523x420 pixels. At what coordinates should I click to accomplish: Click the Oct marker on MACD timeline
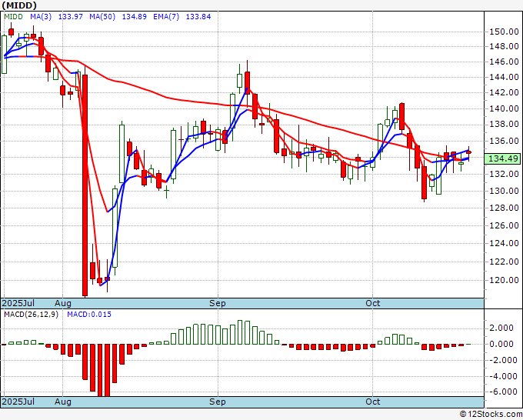tap(372, 402)
